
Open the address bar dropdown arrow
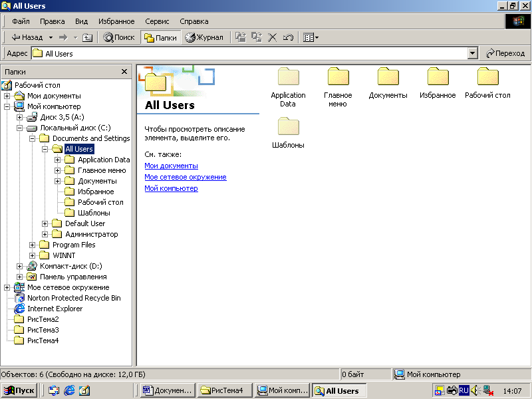[x=473, y=53]
